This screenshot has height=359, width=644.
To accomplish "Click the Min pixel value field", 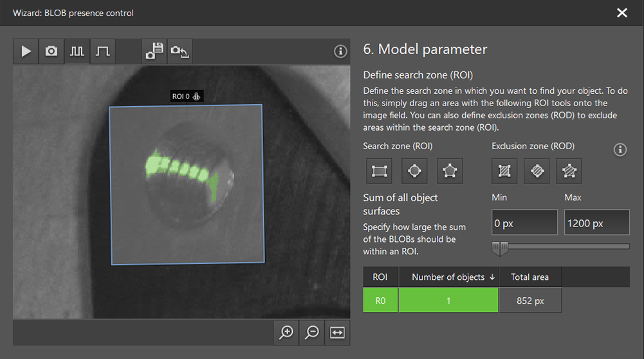I will (x=524, y=223).
